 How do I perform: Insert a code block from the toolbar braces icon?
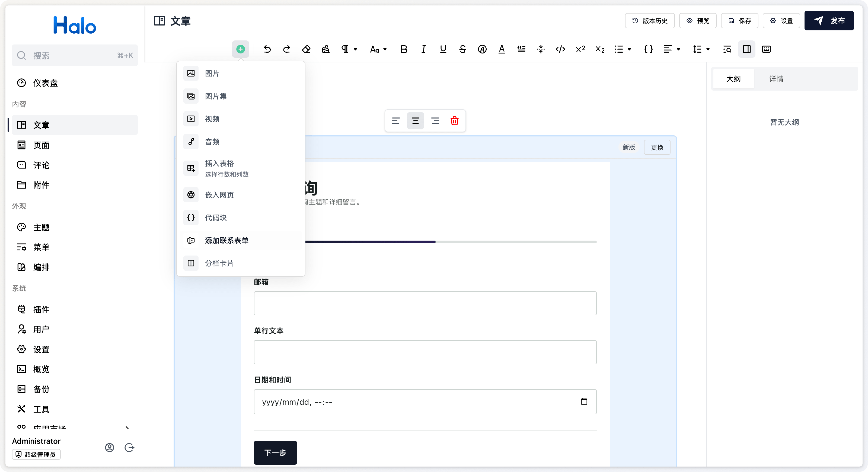(648, 49)
